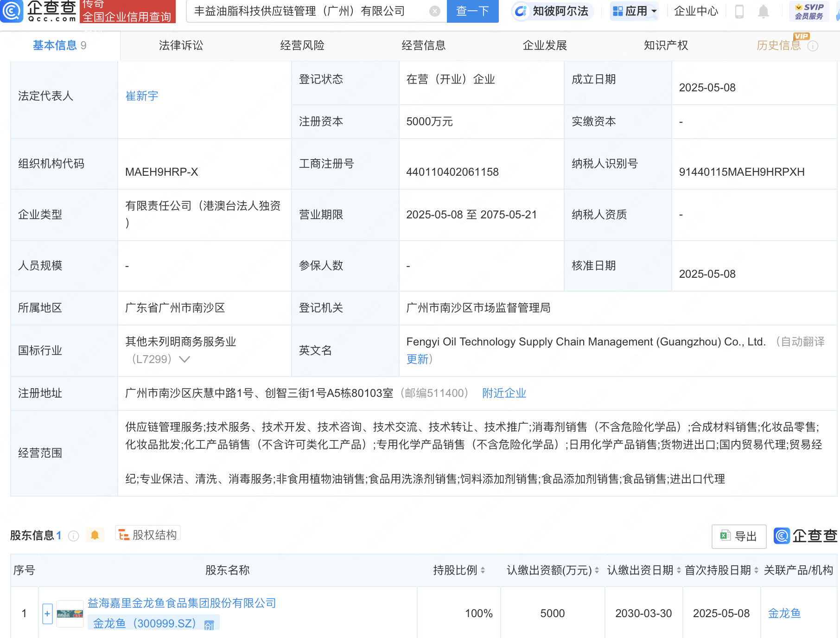Open related product 金龙鱼 link
Image resolution: width=840 pixels, height=638 pixels.
[784, 613]
